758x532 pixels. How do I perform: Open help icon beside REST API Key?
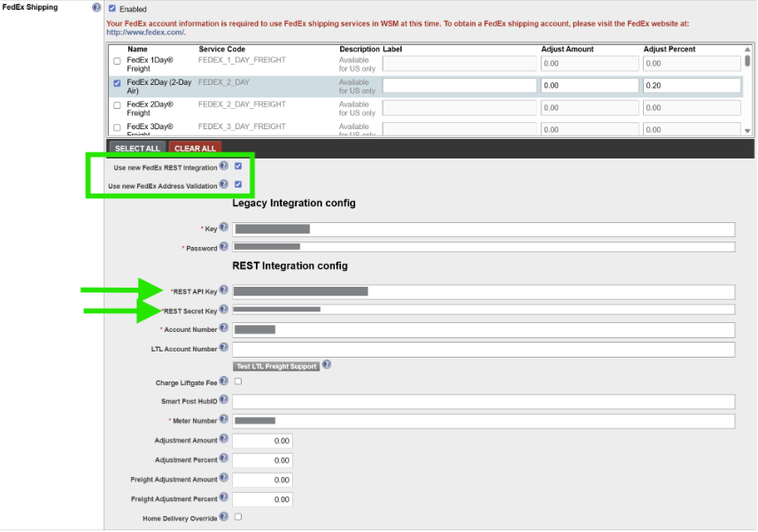click(223, 290)
